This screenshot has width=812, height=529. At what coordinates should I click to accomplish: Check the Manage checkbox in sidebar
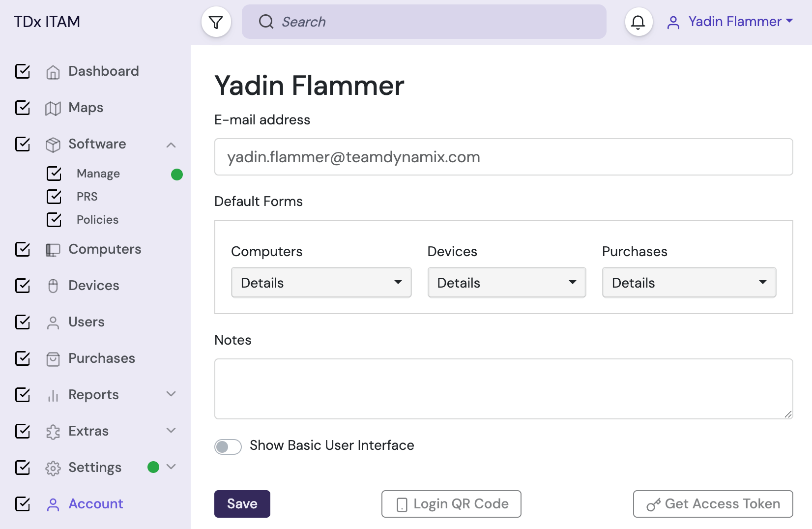(54, 174)
